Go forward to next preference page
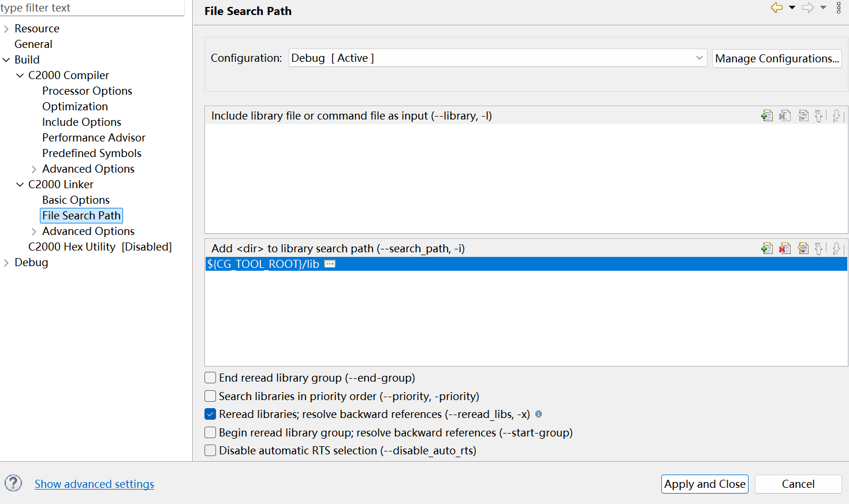The width and height of the screenshot is (849, 504). 808,8
